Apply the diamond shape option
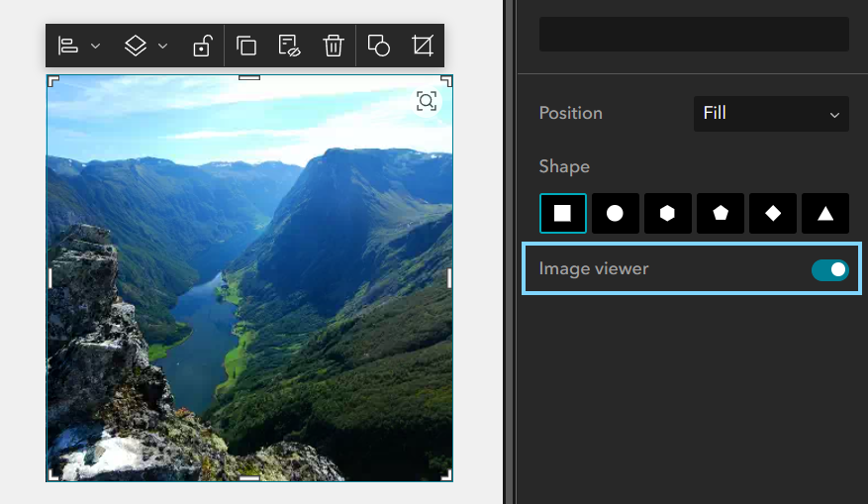 (772, 213)
